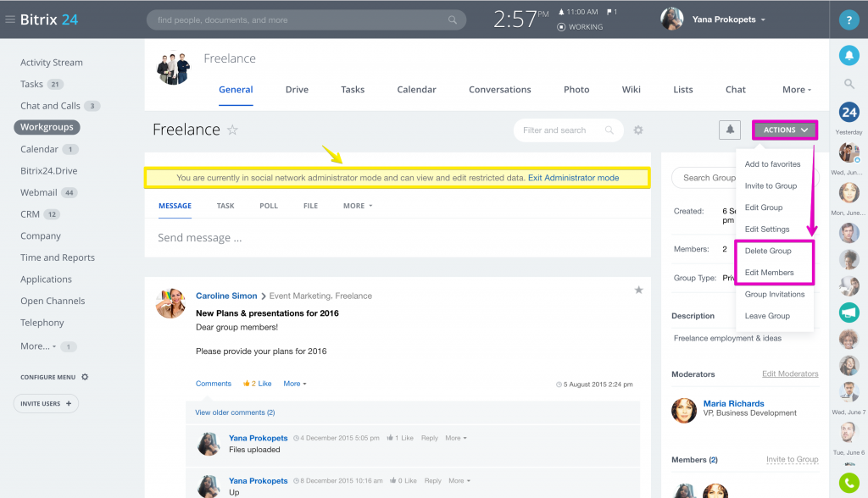Click the magnifier icon in the top search bar
Viewport: 868px width, 498px height.
coord(453,20)
